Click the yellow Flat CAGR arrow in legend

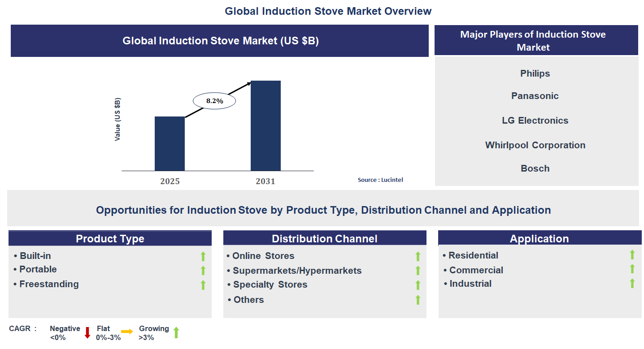click(127, 332)
